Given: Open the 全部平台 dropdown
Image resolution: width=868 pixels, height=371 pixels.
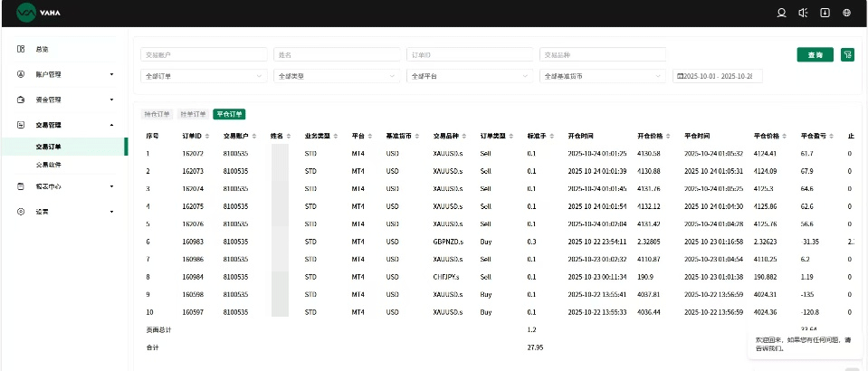Looking at the screenshot, I should [470, 76].
